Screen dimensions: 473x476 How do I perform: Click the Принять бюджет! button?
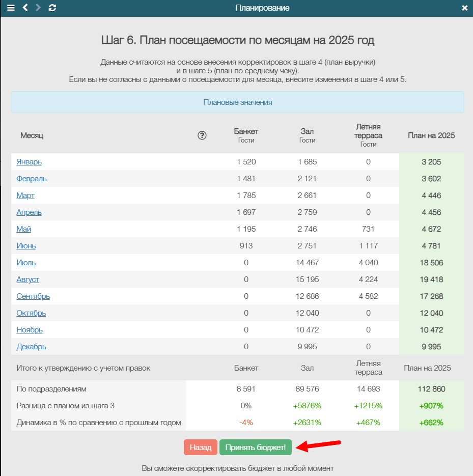tap(255, 447)
